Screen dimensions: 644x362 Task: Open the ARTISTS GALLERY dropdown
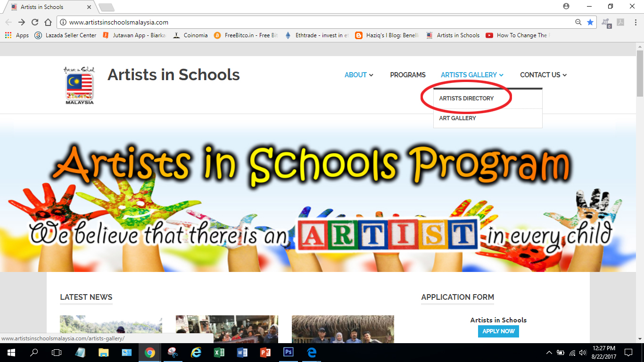pyautogui.click(x=472, y=75)
